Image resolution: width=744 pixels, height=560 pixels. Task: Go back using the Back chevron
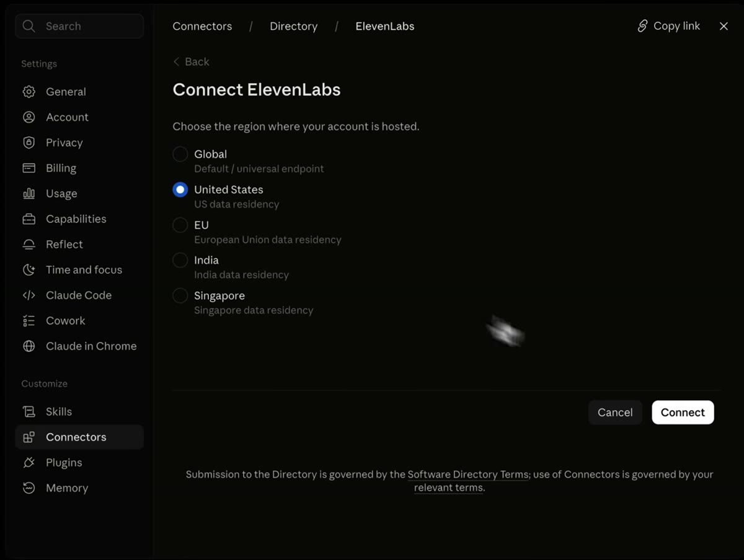(176, 61)
